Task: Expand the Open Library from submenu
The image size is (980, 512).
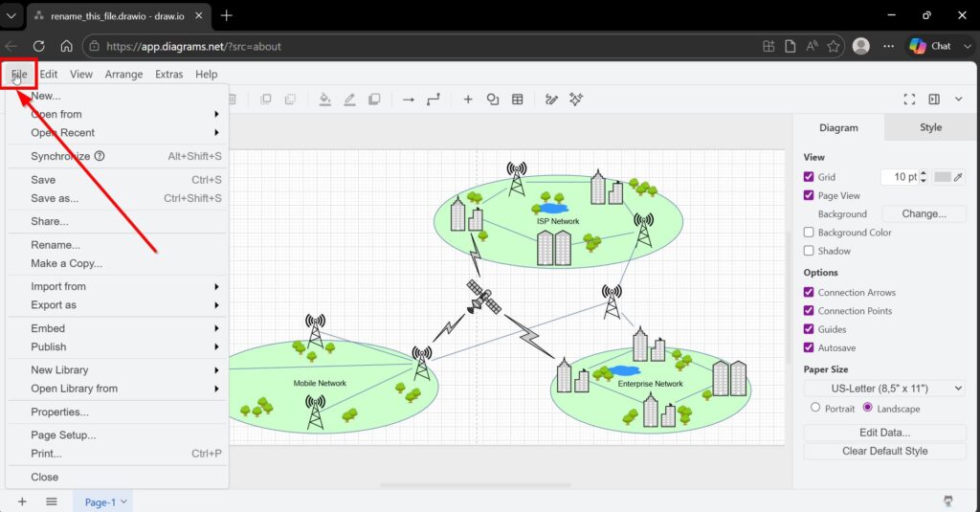Action: click(117, 389)
